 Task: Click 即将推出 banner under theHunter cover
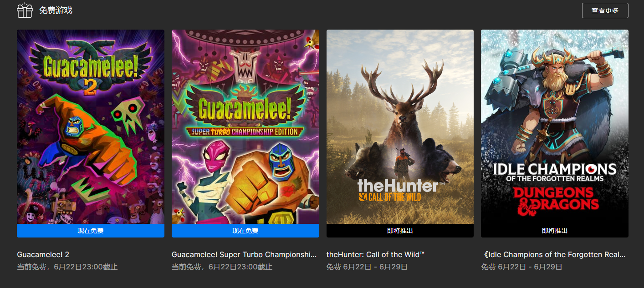(400, 231)
